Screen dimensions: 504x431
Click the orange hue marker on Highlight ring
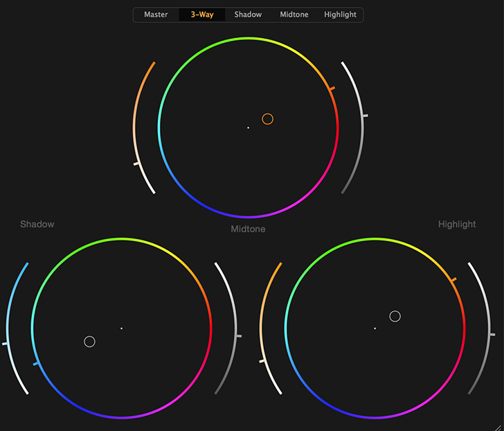(x=453, y=280)
